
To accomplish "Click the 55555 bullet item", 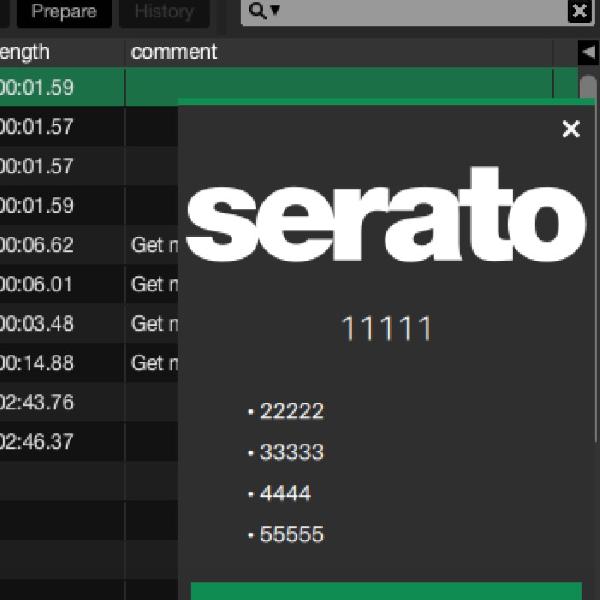I will coord(286,534).
